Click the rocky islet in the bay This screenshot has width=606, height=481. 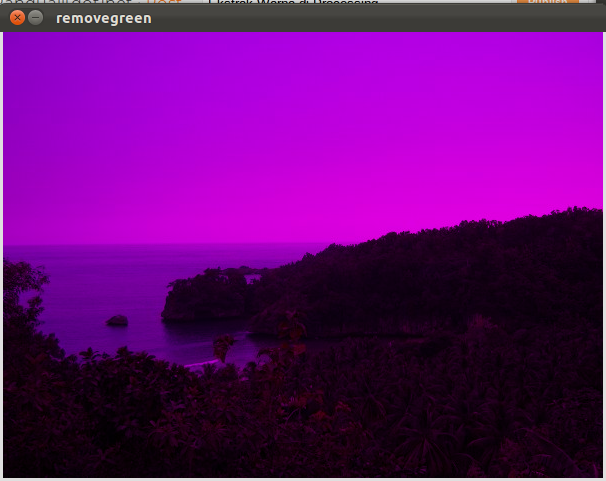point(205,296)
